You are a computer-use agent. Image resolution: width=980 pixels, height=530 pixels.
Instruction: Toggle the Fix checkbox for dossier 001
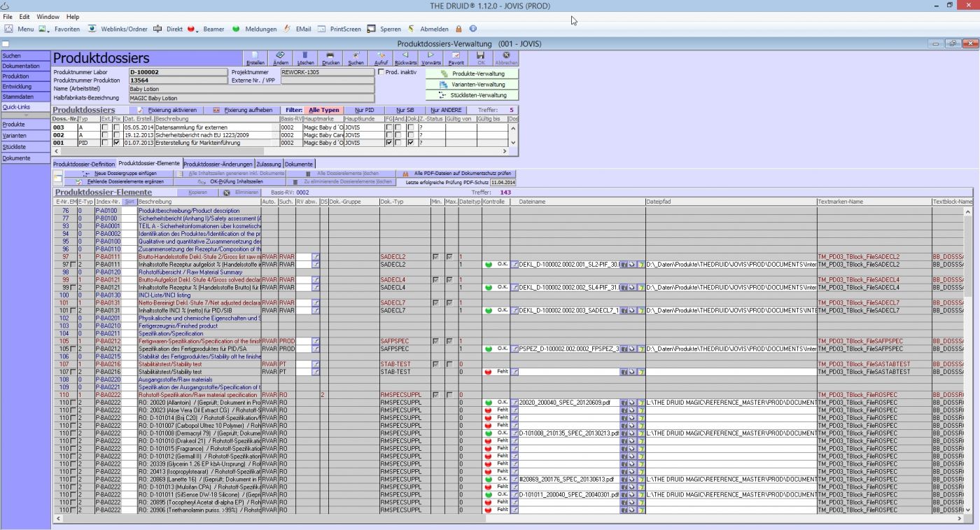point(116,143)
